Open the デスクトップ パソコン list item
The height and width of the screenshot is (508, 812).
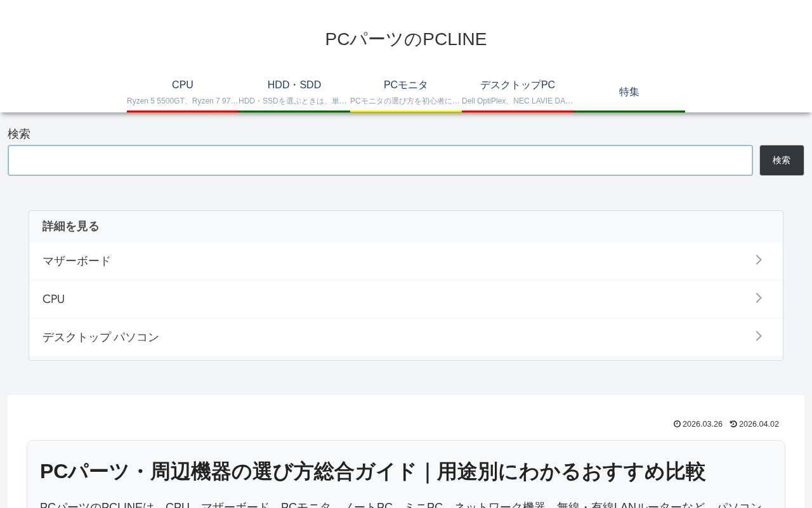tap(406, 337)
